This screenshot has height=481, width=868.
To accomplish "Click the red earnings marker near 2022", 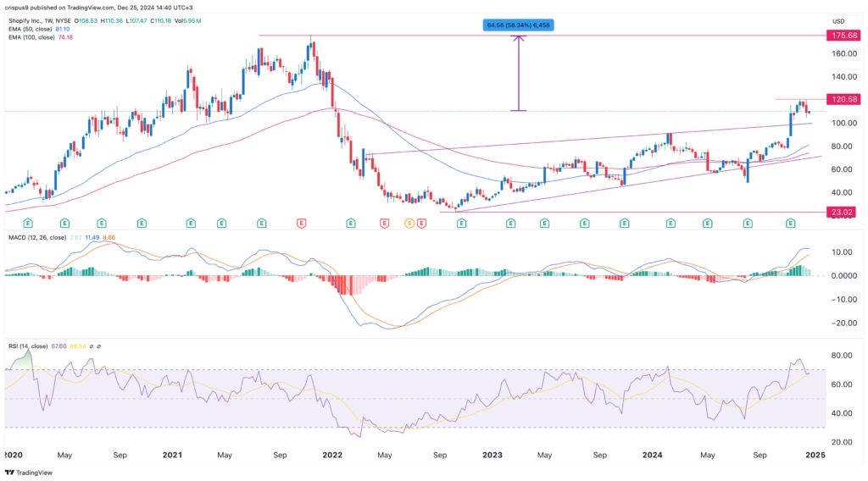I will click(x=301, y=224).
